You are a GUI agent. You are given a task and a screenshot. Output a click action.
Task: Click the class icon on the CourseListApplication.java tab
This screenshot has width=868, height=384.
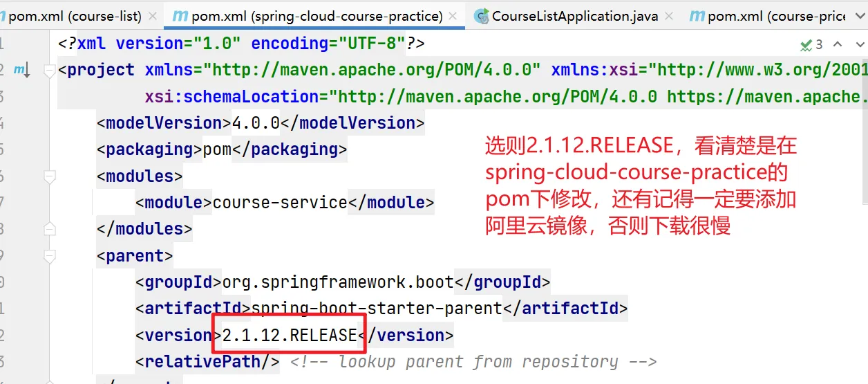click(x=481, y=16)
